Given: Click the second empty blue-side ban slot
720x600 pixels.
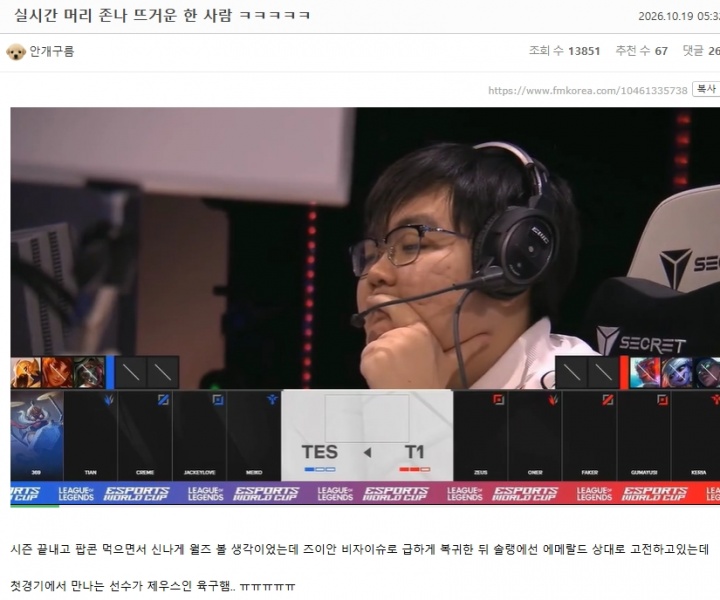Looking at the screenshot, I should pyautogui.click(x=163, y=372).
